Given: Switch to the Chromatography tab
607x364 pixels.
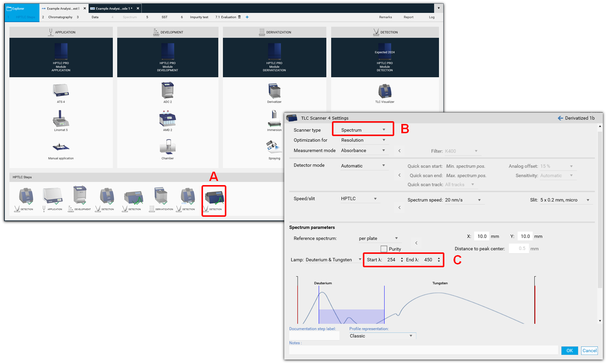Looking at the screenshot, I should pos(60,17).
